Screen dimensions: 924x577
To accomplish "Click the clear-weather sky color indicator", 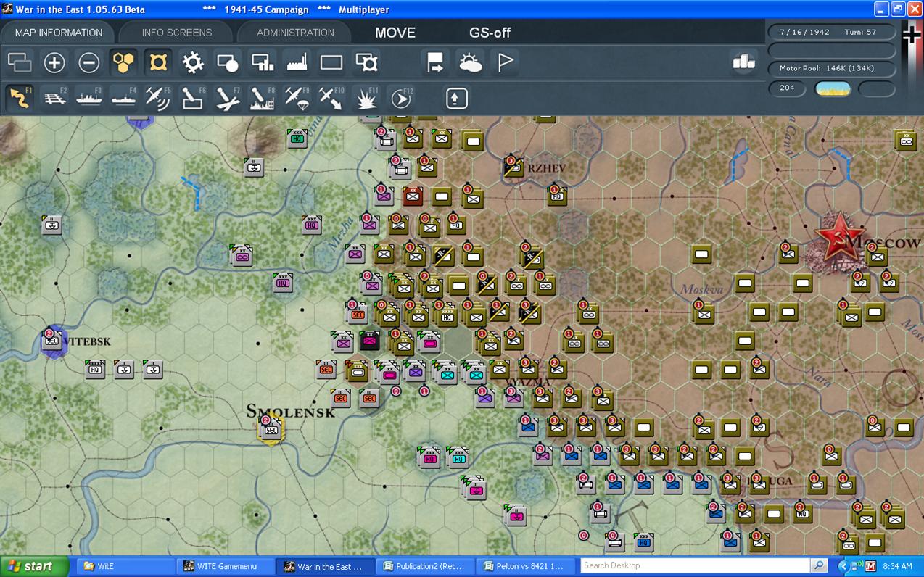I will [833, 88].
